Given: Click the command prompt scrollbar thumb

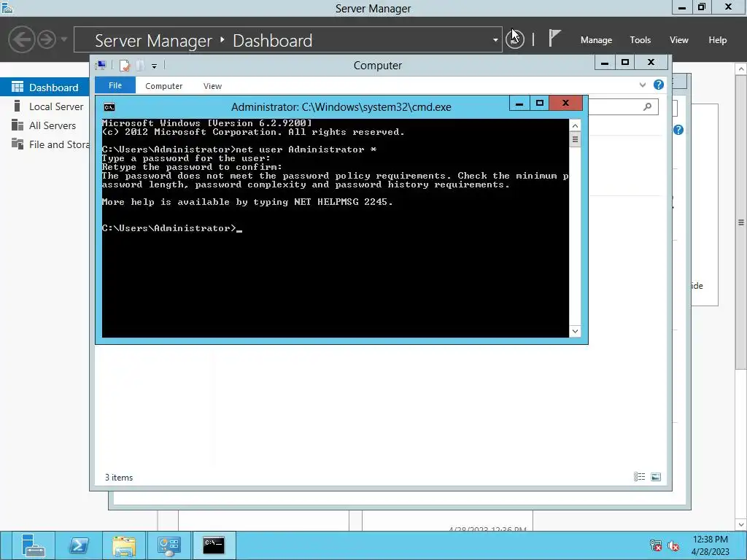Looking at the screenshot, I should [x=575, y=140].
